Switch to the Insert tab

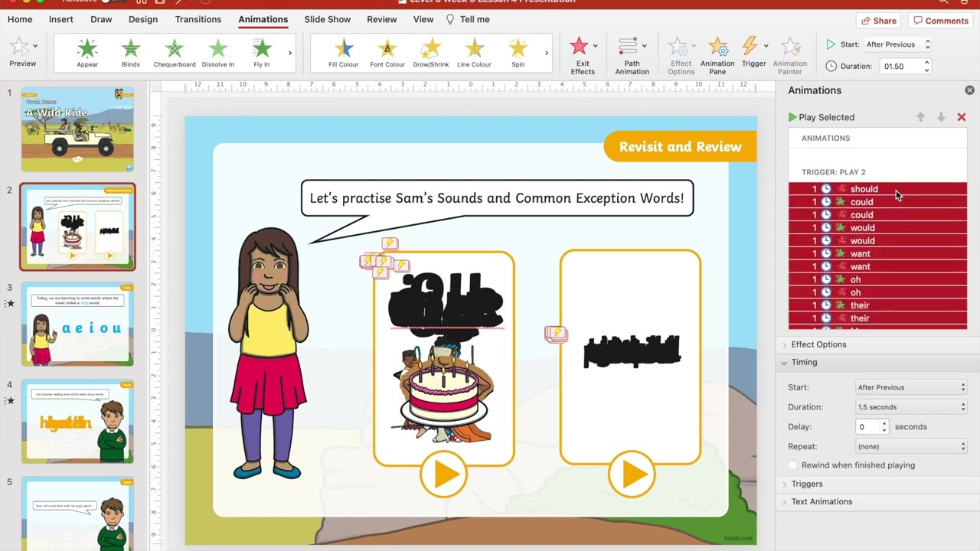pyautogui.click(x=61, y=19)
